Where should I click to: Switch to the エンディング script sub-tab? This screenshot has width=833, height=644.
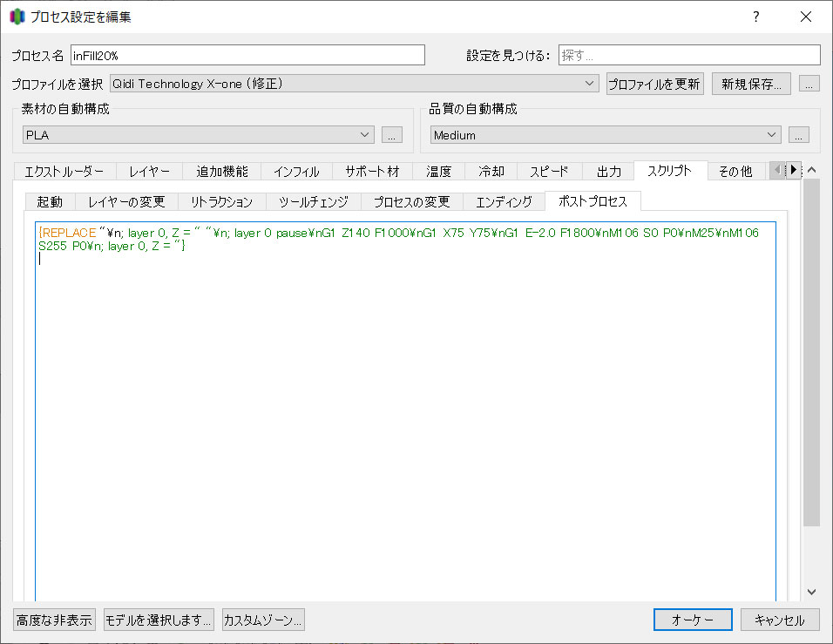pyautogui.click(x=504, y=201)
